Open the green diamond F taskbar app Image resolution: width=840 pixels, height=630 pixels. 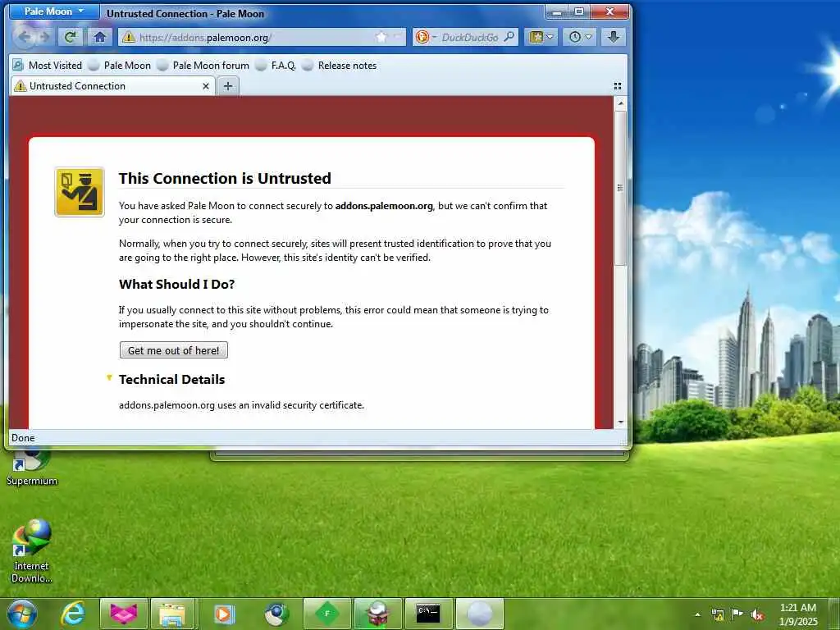pos(326,614)
